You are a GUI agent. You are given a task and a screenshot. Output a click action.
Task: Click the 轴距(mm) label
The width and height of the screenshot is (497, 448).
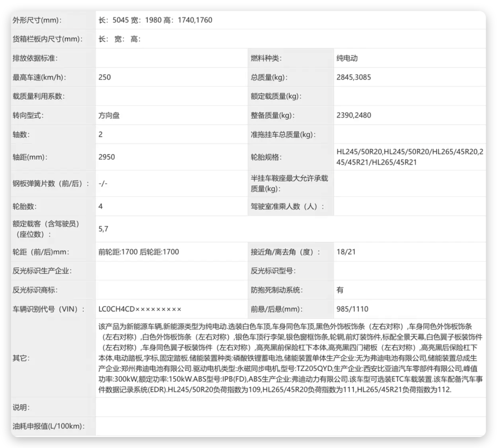(x=30, y=157)
